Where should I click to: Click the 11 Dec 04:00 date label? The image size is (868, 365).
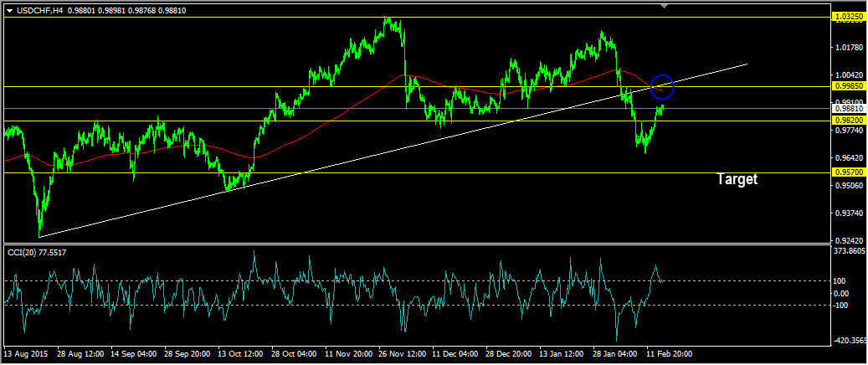(x=455, y=353)
